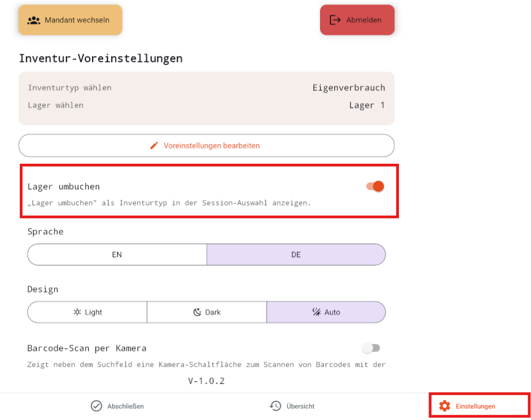Go to the Abschließen tab
Viewport: 531px width, 420px height.
(117, 406)
